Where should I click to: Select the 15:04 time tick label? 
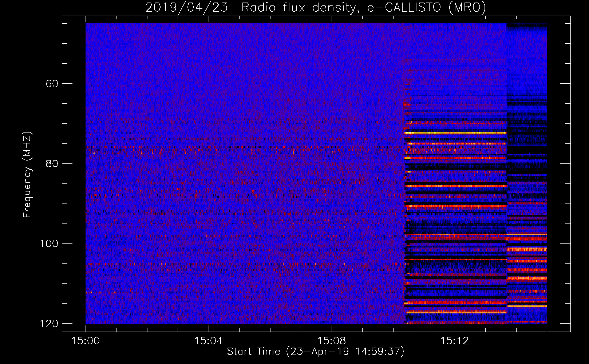[x=209, y=341]
